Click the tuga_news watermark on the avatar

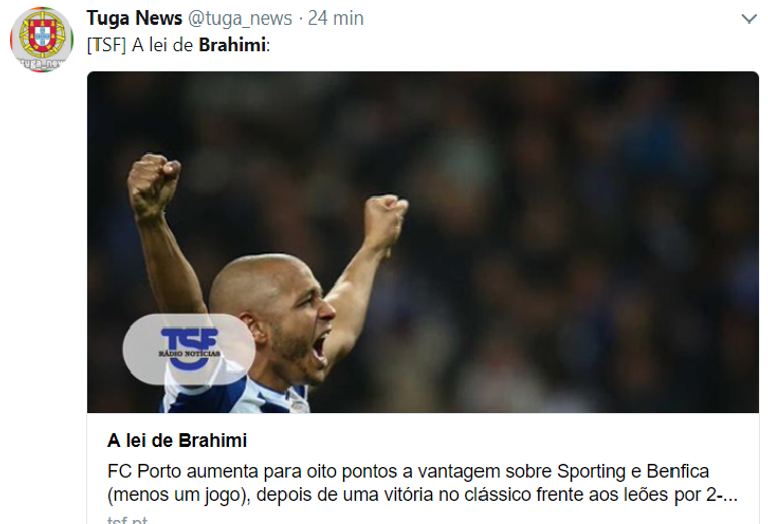click(x=42, y=63)
